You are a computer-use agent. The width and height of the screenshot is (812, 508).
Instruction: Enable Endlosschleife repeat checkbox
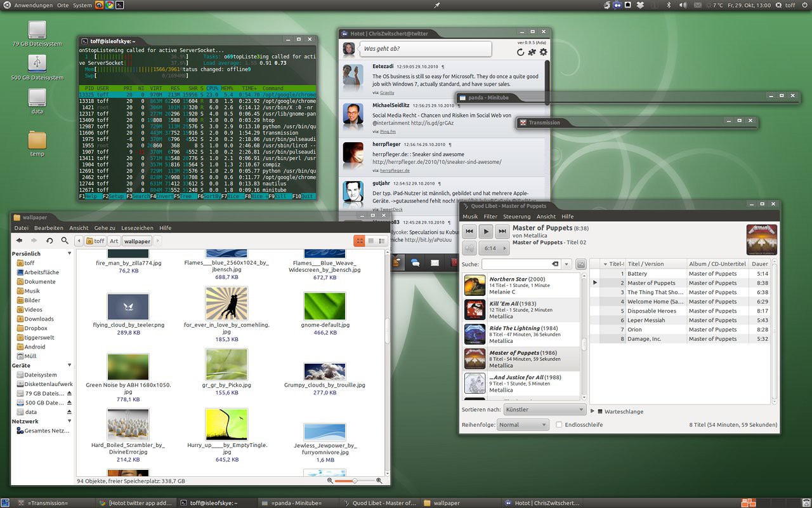pos(559,425)
